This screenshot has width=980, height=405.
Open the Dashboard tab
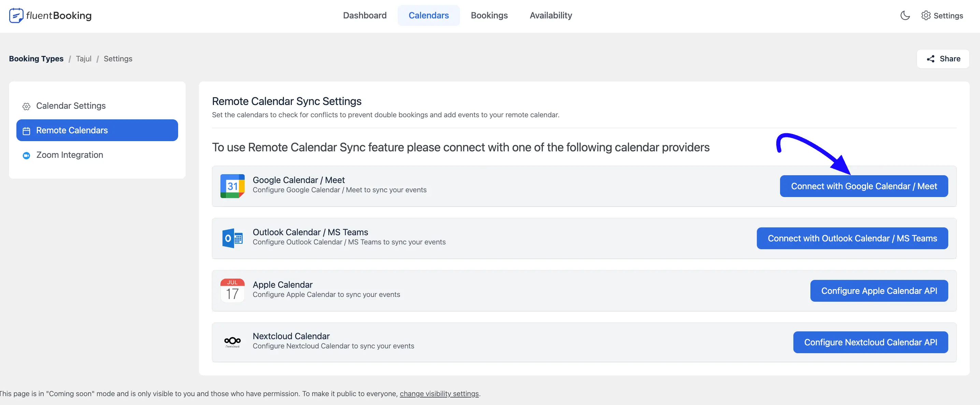pos(364,16)
